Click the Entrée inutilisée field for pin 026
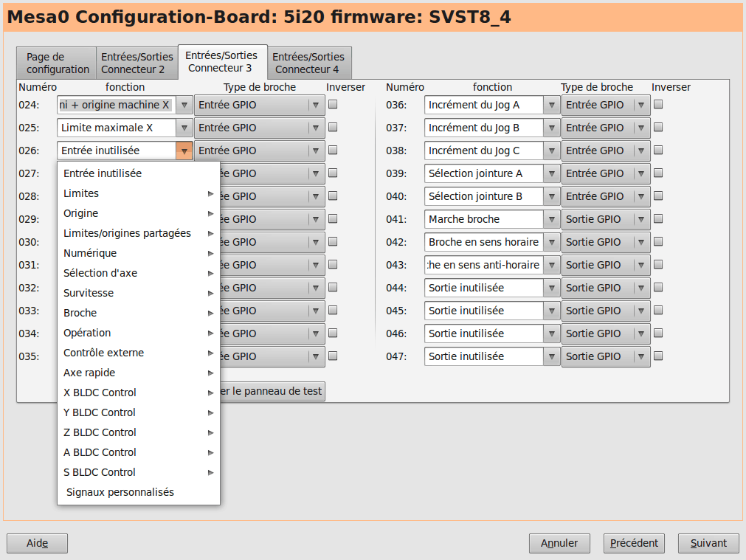746x560 pixels. pos(117,151)
